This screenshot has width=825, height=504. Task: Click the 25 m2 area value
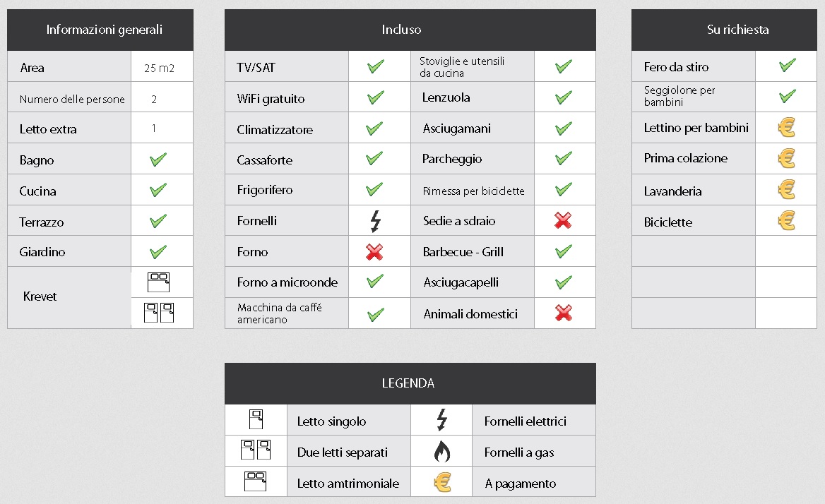pos(160,68)
